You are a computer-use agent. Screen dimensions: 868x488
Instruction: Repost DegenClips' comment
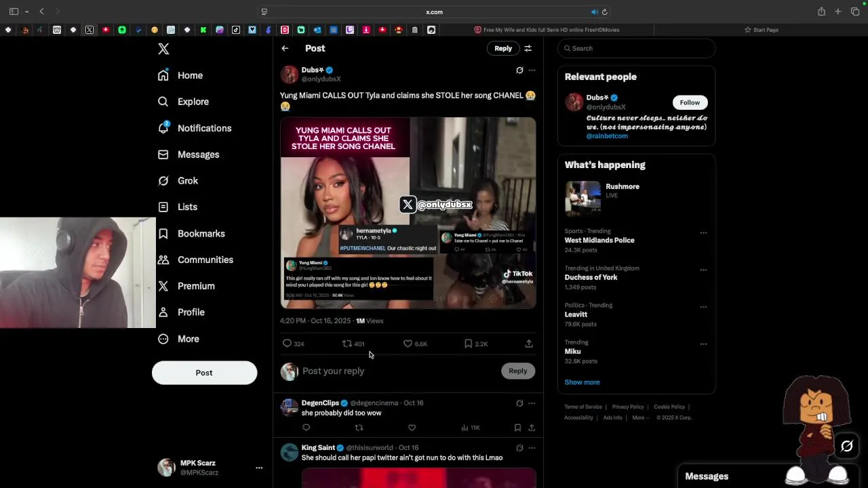pos(359,428)
